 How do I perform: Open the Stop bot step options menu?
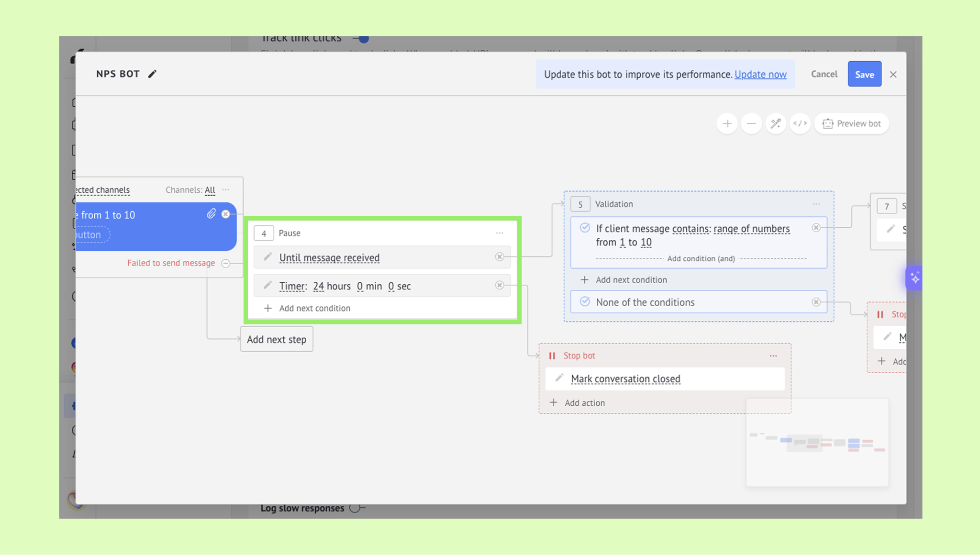(x=773, y=355)
